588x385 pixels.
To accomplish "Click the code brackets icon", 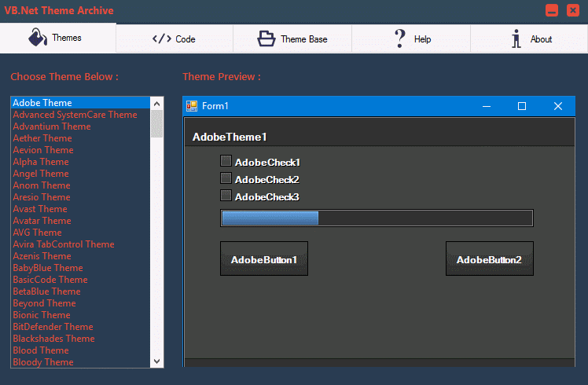I will tap(162, 38).
